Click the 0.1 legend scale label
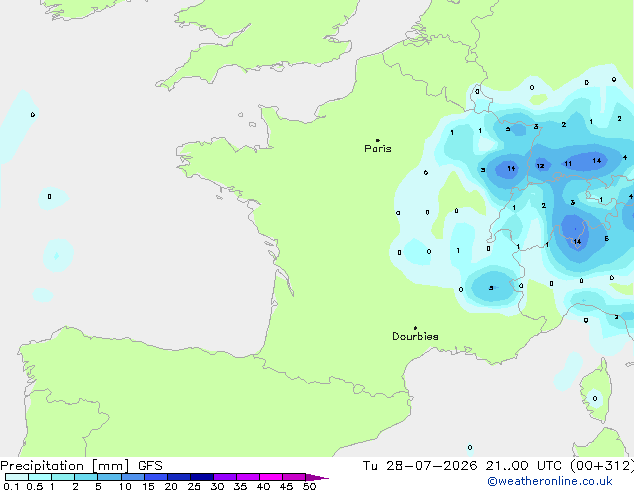Image resolution: width=634 pixels, height=490 pixels. (11, 486)
